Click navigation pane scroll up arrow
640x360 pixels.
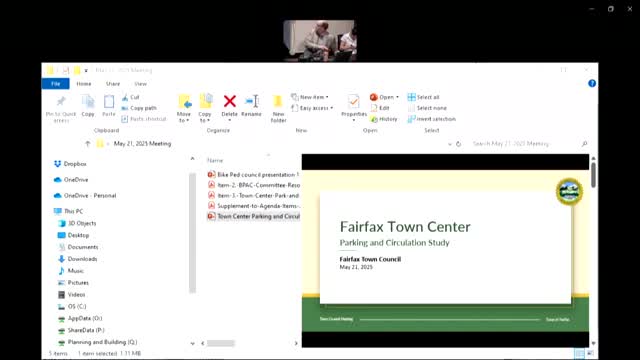(192, 159)
